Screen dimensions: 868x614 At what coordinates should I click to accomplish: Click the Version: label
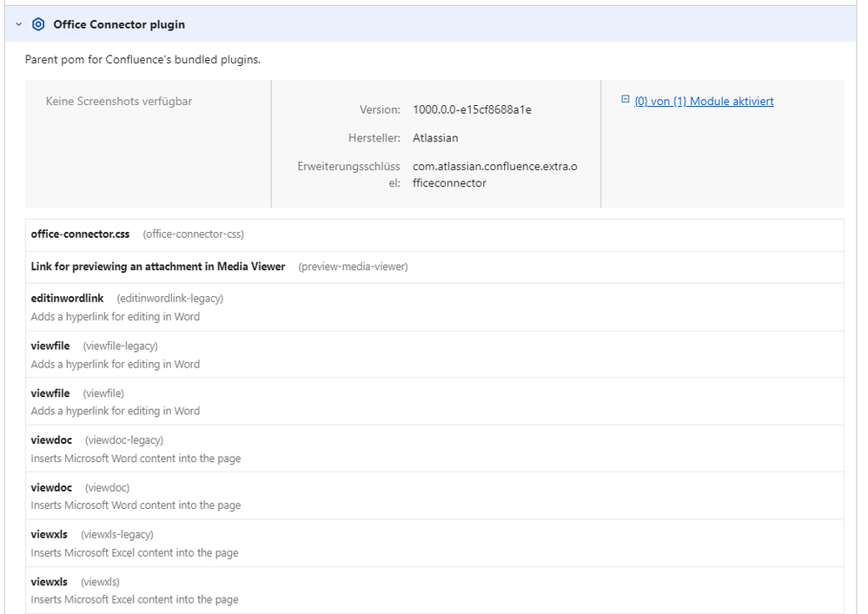pos(380,109)
